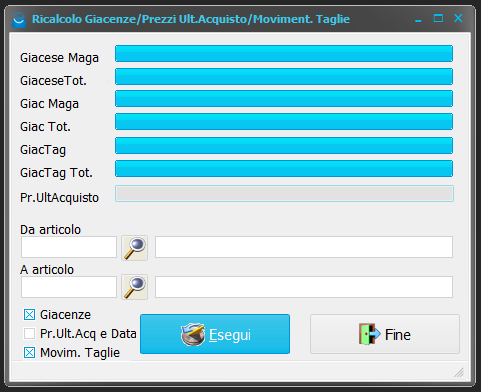Click the Da articolo description field
This screenshot has width=481, height=392.
(x=304, y=247)
